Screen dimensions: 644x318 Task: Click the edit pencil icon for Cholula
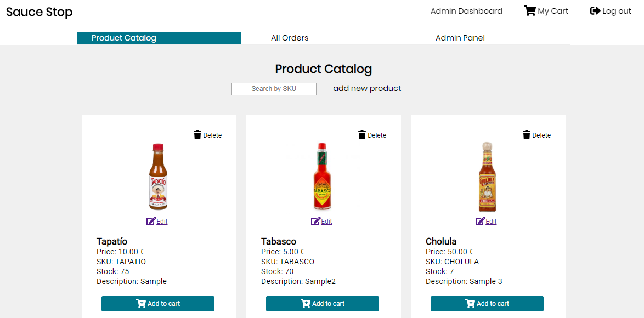[x=480, y=222]
